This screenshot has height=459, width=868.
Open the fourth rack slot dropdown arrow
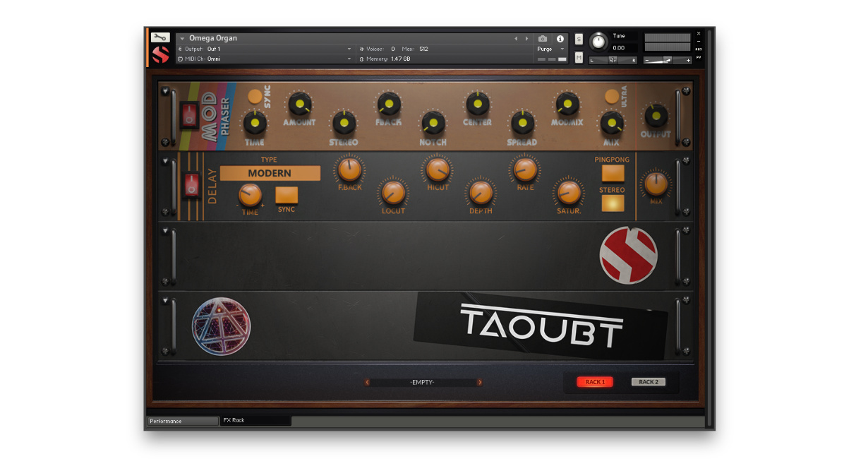pos(165,301)
